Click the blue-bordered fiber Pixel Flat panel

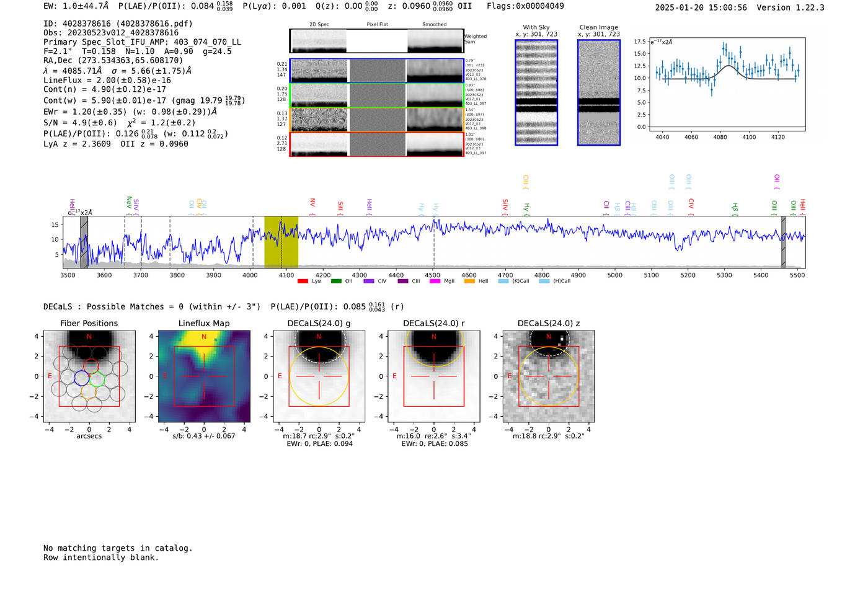[x=377, y=71]
